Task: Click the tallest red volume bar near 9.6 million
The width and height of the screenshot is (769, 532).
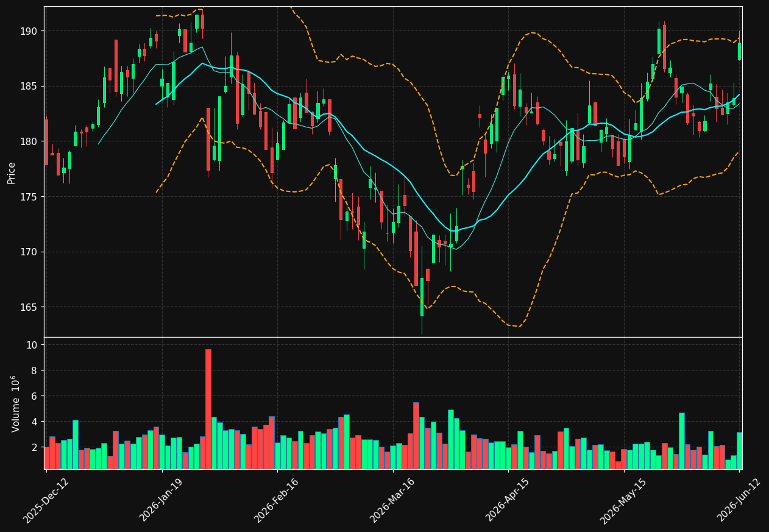Action: point(208,409)
